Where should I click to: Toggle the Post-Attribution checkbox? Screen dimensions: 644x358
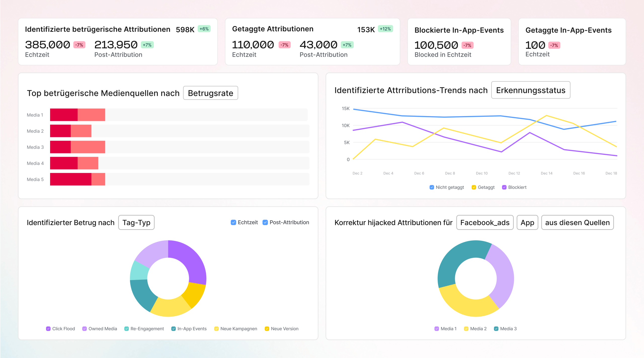click(265, 222)
